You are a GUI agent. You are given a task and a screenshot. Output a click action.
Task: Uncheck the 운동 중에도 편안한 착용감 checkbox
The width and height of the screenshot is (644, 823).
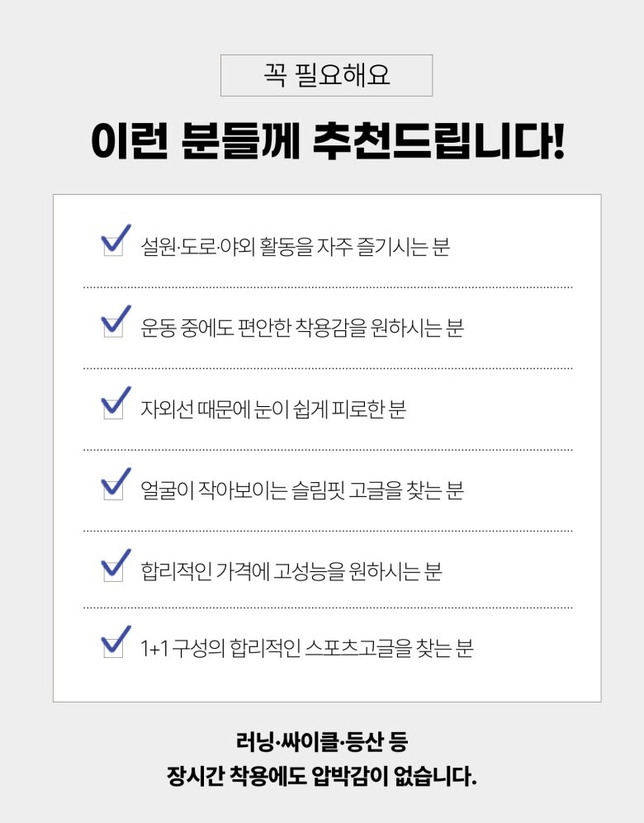pyautogui.click(x=113, y=326)
